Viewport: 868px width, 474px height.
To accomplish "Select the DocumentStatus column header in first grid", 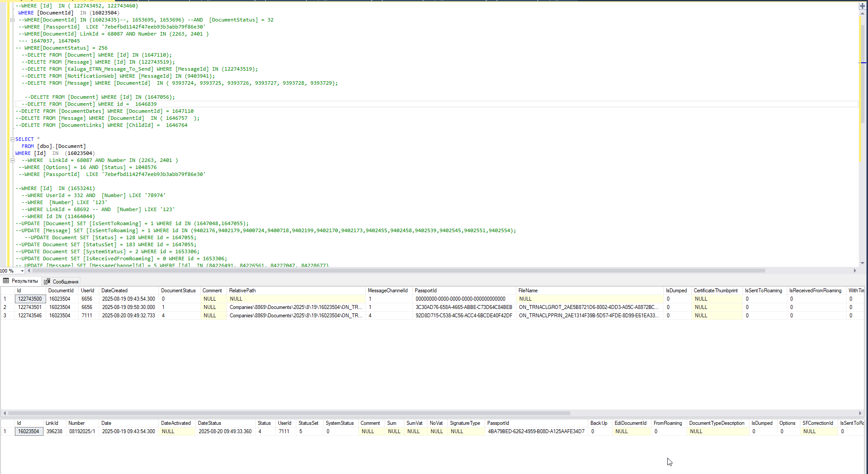I will (x=179, y=291).
